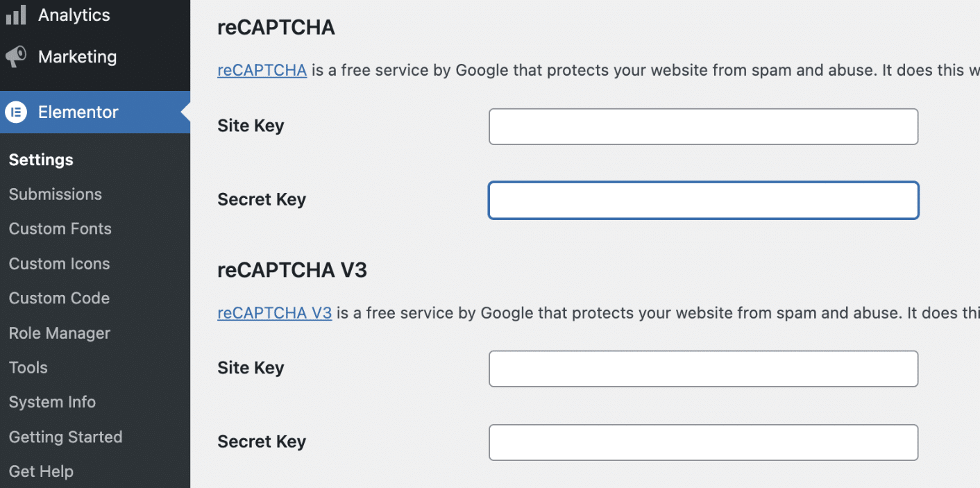Select the Elementor logo icon
The height and width of the screenshot is (488, 980).
tap(15, 112)
